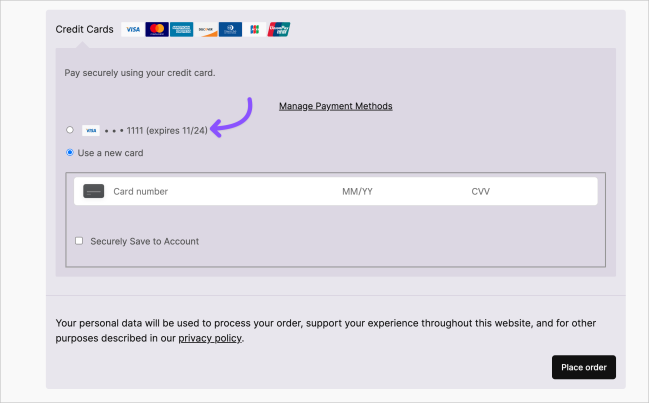Open the privacy policy link
This screenshot has width=649, height=403.
click(210, 338)
